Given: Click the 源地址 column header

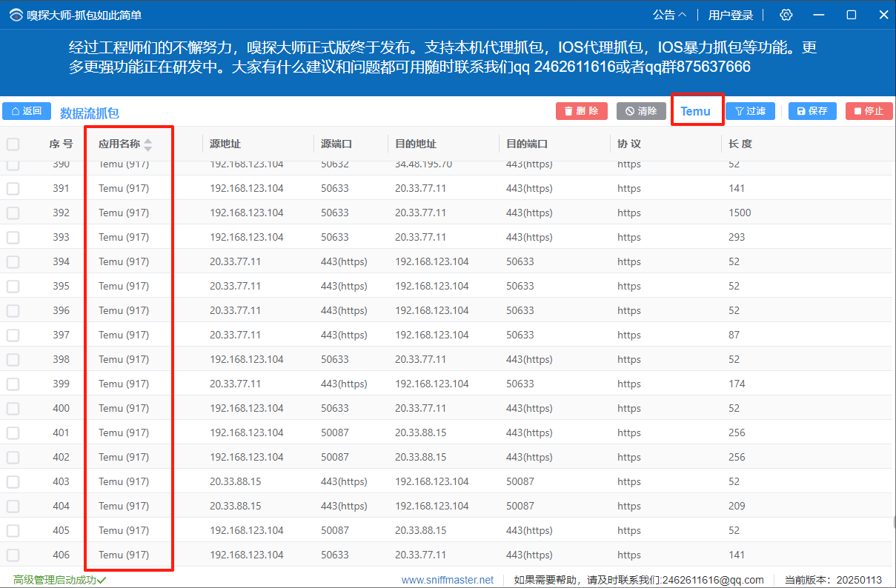Looking at the screenshot, I should point(225,144).
